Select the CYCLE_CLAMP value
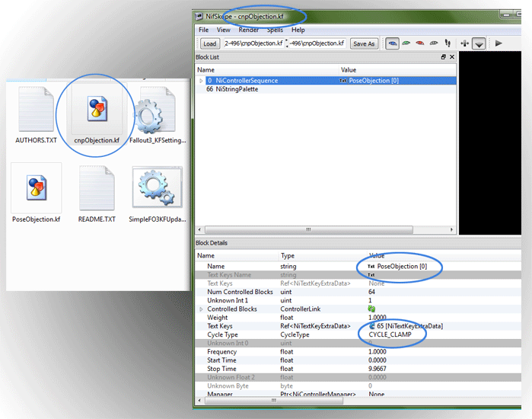The height and width of the screenshot is (419, 532). click(390, 334)
